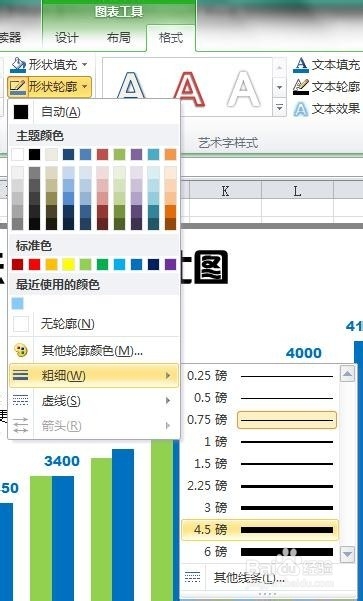
Task: Open the 粗细(W) weight submenu
Action: pyautogui.click(x=94, y=375)
